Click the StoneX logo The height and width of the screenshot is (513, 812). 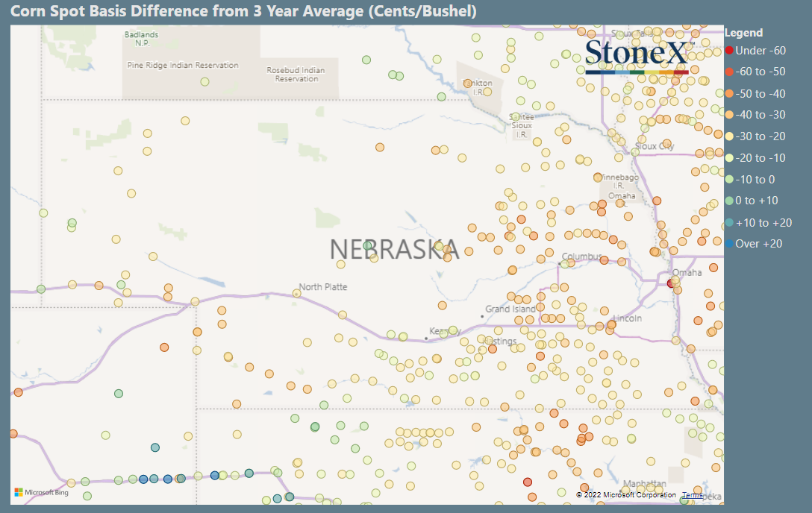638,56
